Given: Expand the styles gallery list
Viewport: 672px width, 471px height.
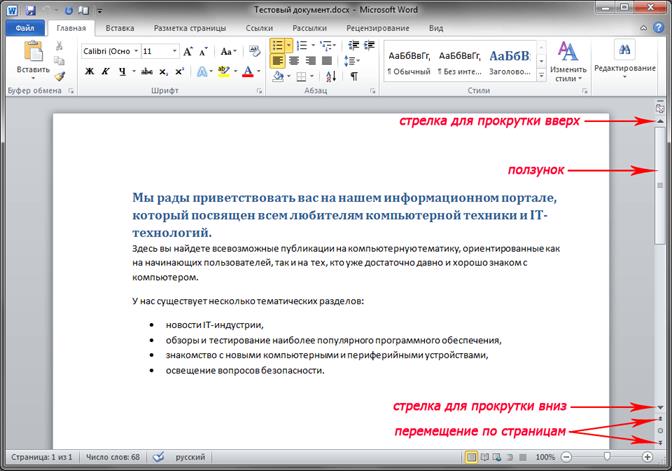Looking at the screenshot, I should point(540,73).
